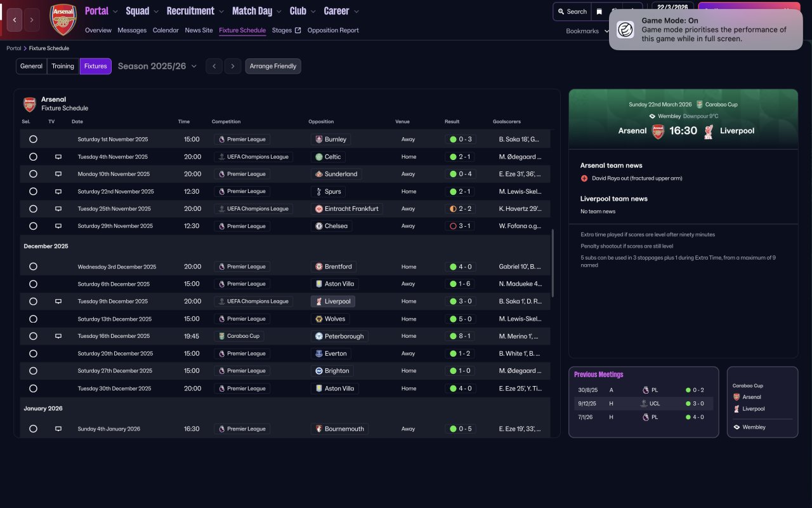Select the radio button for the Peterborough fixture
The image size is (812, 508).
[x=33, y=336]
